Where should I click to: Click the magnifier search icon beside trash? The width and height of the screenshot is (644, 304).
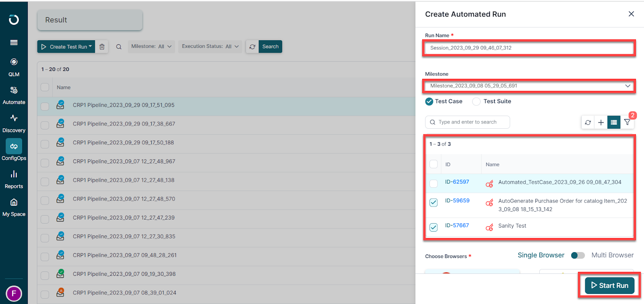click(119, 47)
